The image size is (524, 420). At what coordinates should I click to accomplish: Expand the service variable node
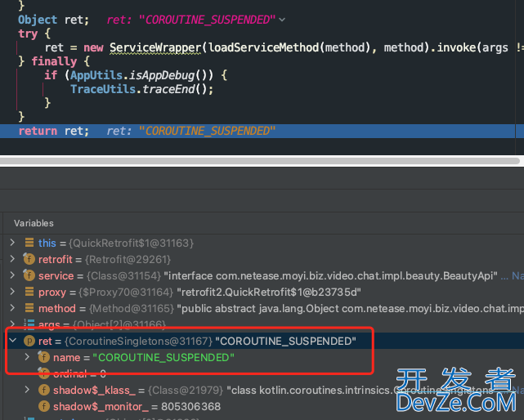[x=12, y=275]
